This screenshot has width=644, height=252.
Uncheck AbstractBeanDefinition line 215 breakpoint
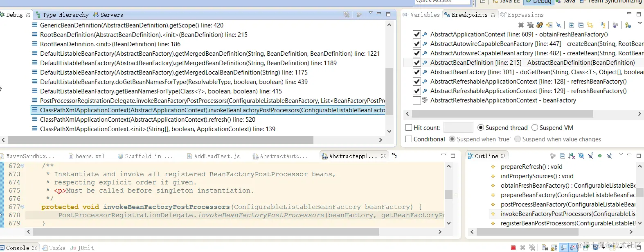(x=417, y=63)
